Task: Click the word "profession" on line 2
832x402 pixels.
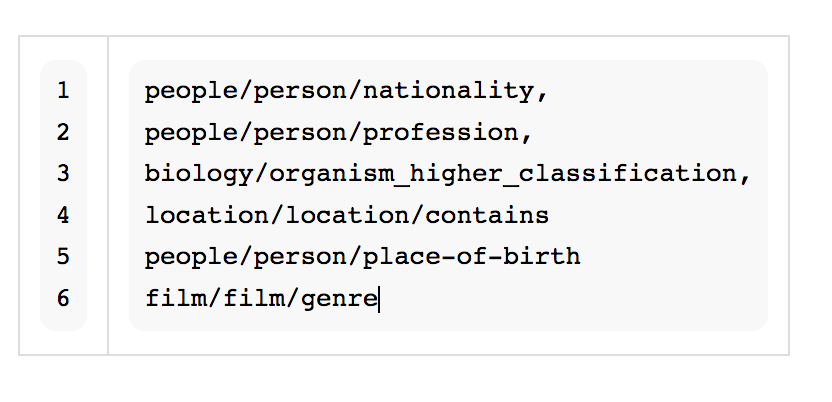Action: click(x=441, y=132)
